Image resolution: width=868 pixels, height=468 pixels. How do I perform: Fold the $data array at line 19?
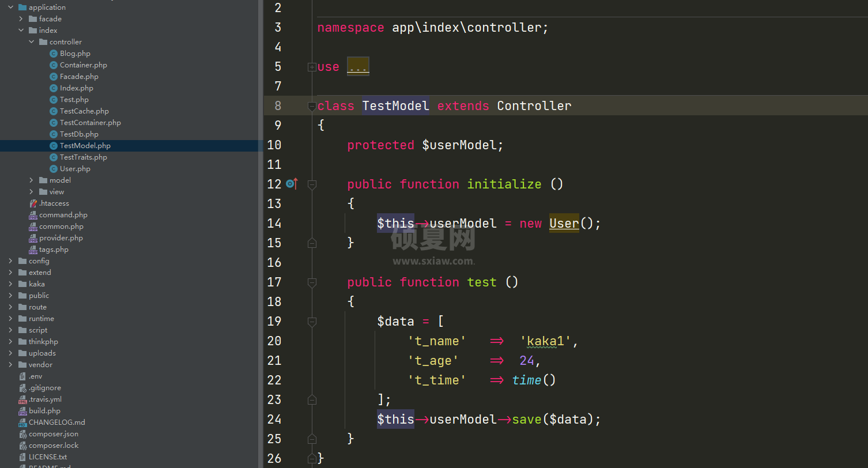click(x=312, y=322)
